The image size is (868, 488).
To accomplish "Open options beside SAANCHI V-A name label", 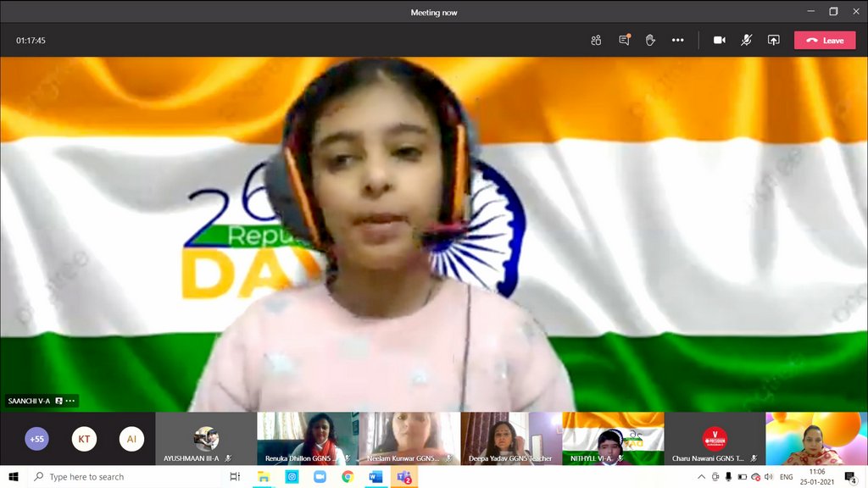I will [x=70, y=401].
